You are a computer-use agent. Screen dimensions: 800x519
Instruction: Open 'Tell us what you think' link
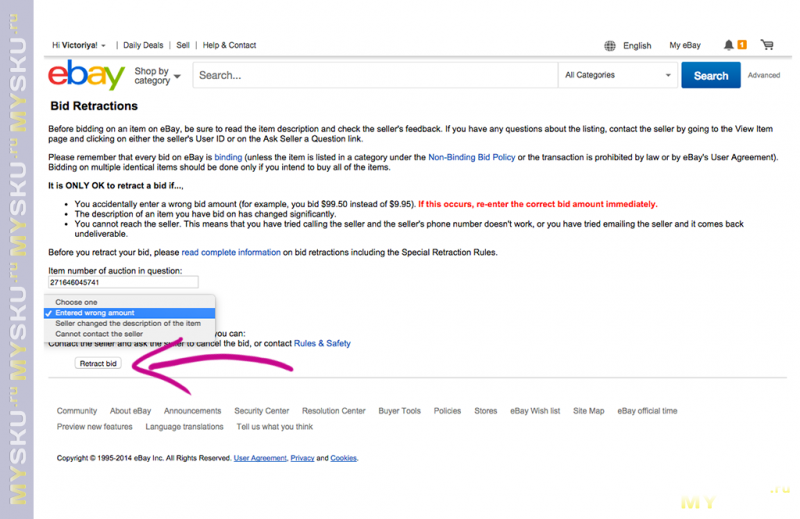tap(274, 426)
